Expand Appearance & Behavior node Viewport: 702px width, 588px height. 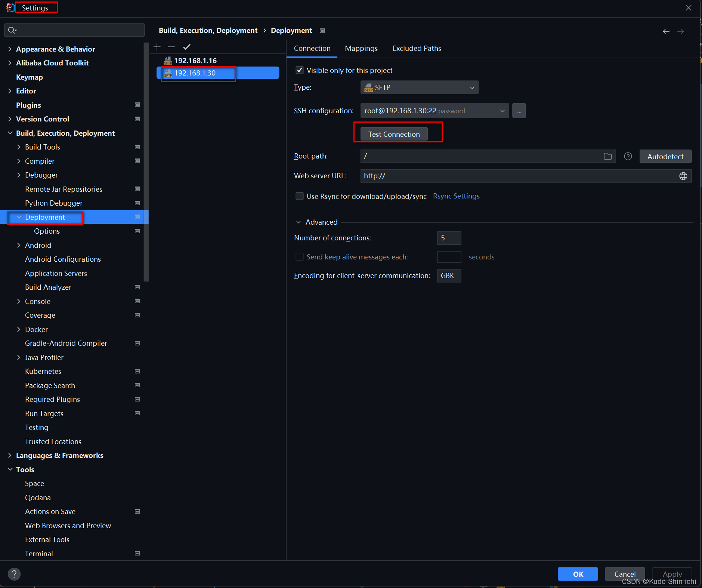10,49
